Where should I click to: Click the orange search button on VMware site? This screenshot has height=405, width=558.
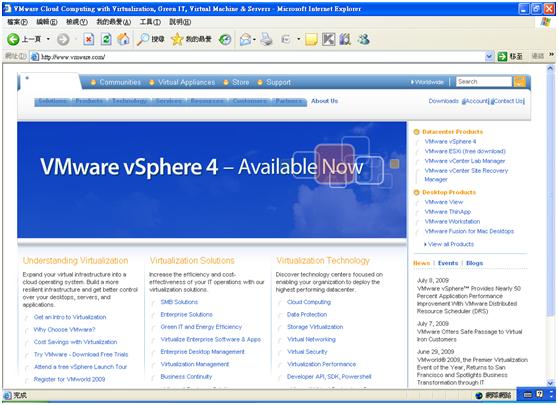[519, 81]
